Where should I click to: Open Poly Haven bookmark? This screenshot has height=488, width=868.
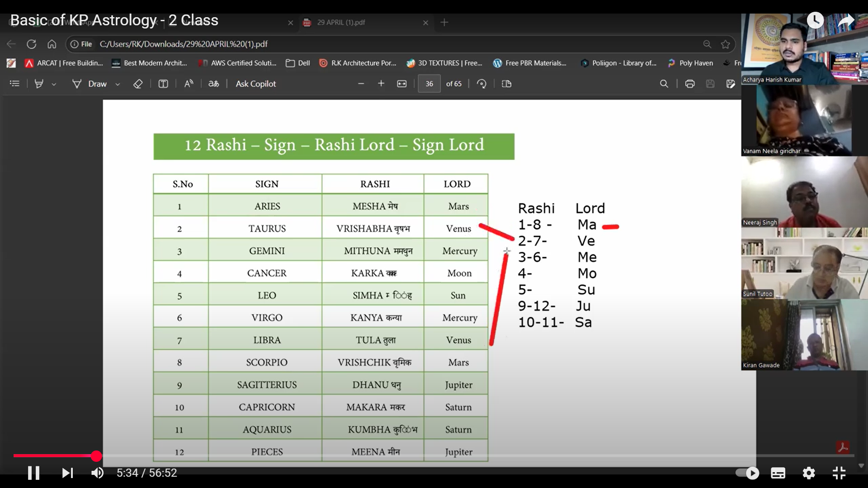point(690,63)
